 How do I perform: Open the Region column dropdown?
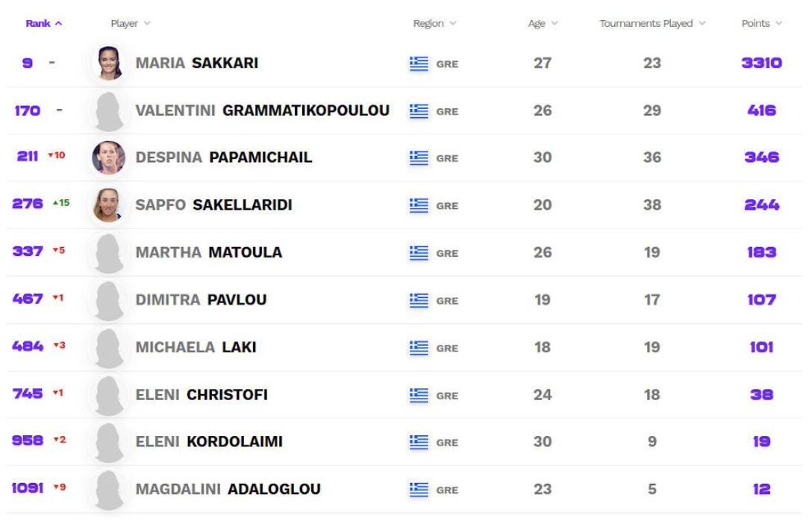pyautogui.click(x=434, y=23)
